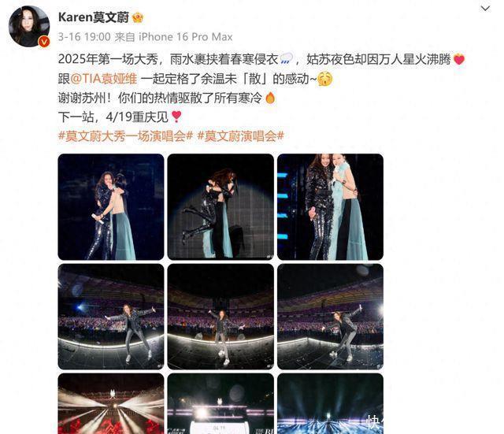
Task: Open second photo with jumping hug
Action: point(220,206)
